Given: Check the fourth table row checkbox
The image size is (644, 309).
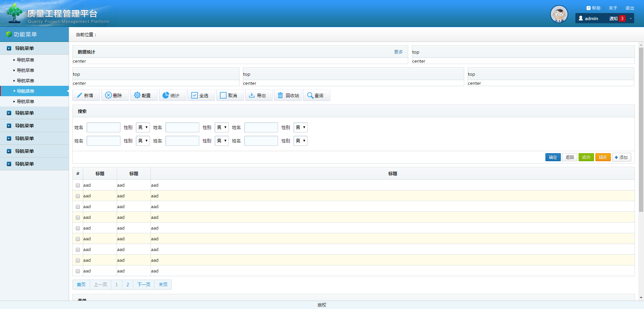Looking at the screenshot, I should coord(78,218).
